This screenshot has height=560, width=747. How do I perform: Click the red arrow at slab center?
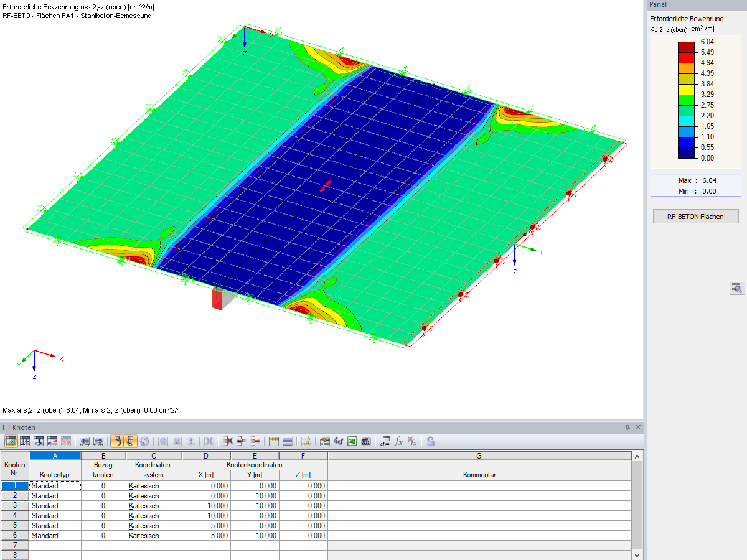326,185
